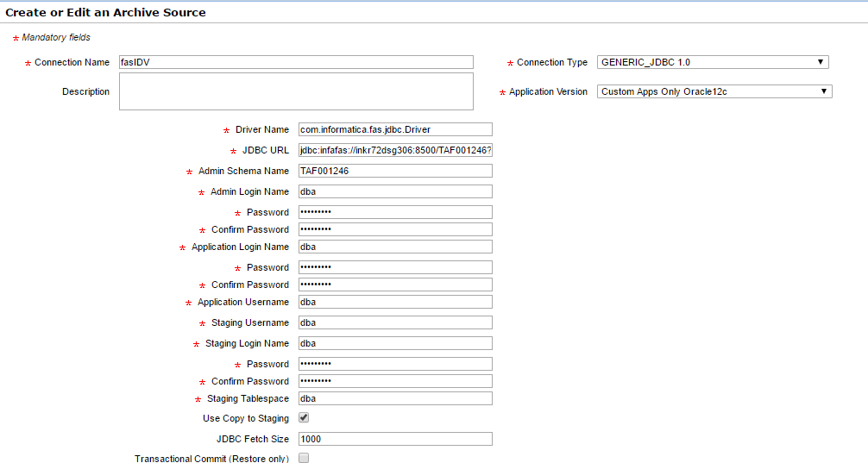Viewport: 868px width, 463px height.
Task: Select the Staging Tablespace input field
Action: pyautogui.click(x=394, y=398)
